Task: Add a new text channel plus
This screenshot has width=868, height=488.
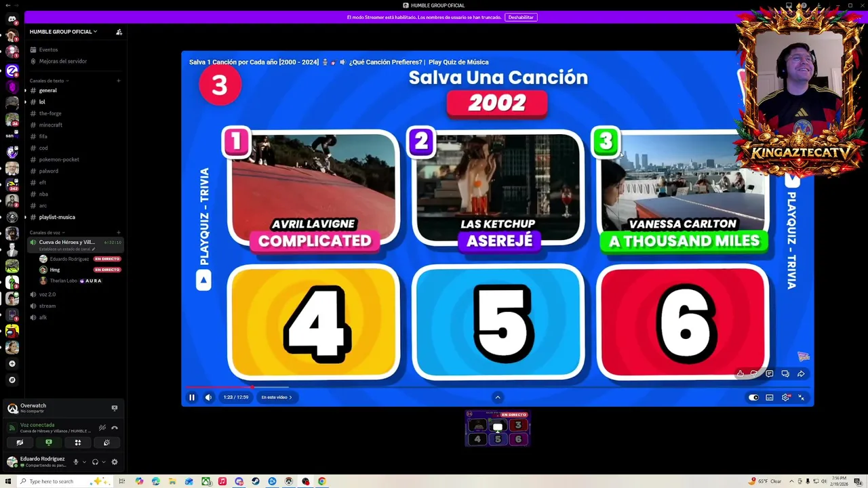Action: tap(118, 81)
